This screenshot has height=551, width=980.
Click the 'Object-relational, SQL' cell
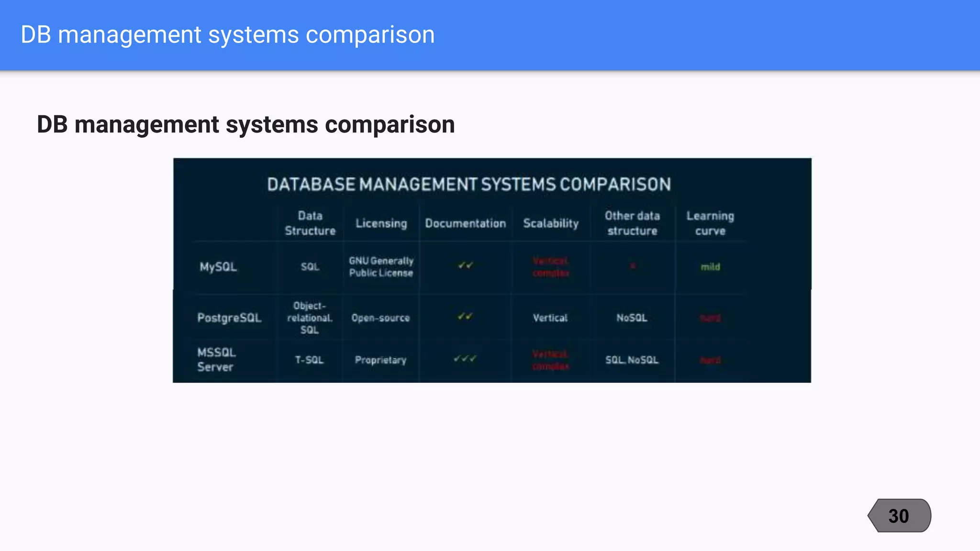tap(310, 318)
